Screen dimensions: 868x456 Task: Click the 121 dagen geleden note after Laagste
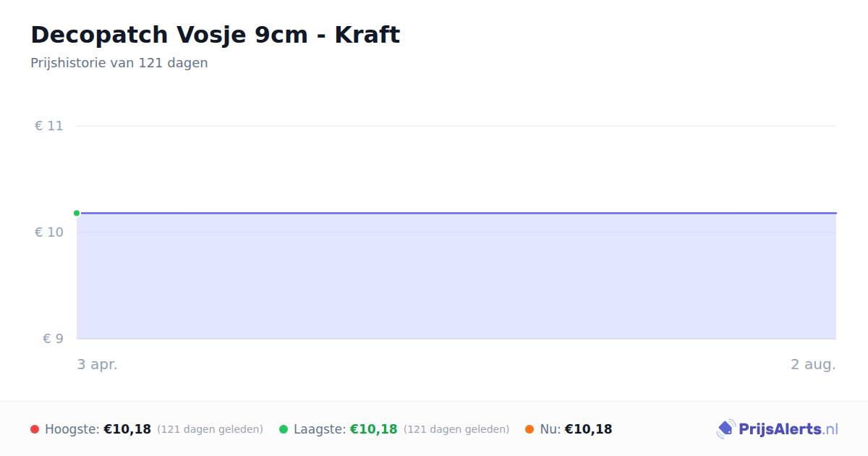point(456,429)
